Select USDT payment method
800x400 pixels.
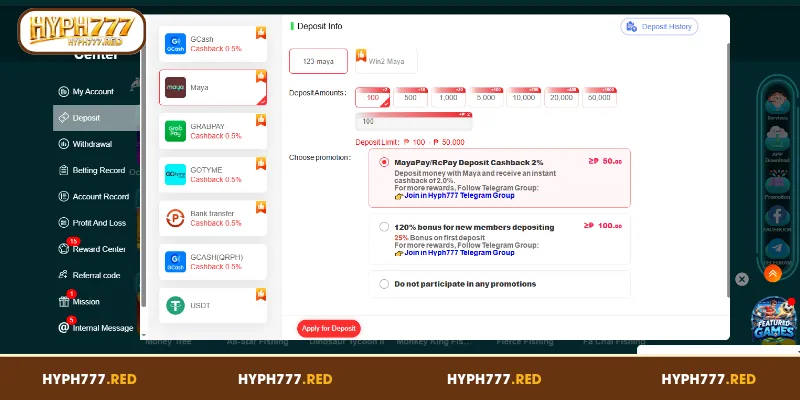(213, 306)
